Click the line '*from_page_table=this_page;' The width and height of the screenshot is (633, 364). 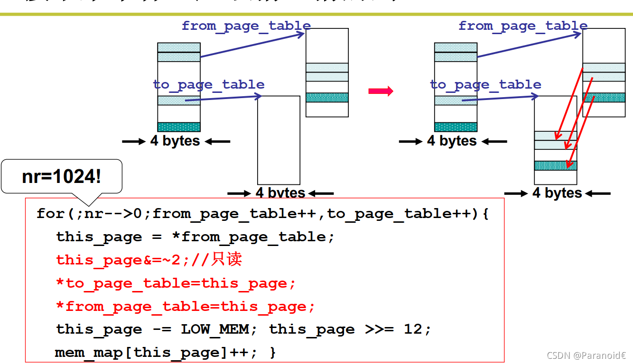186,307
